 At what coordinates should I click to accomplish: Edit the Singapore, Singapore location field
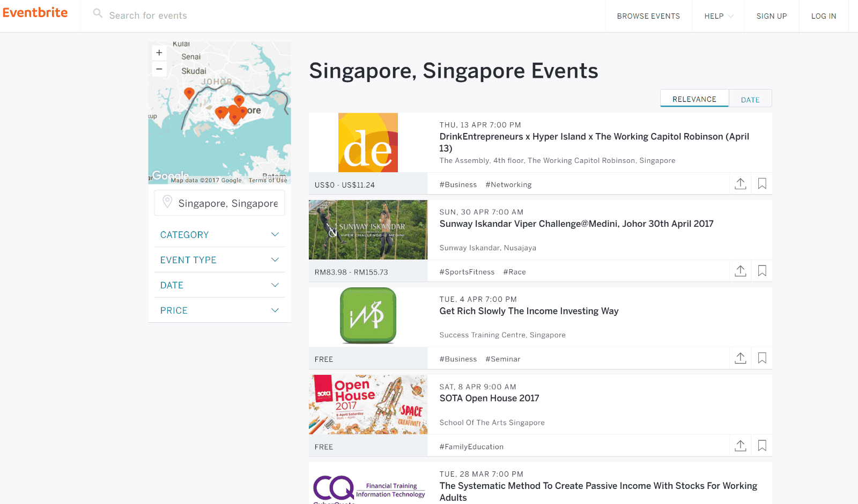[x=219, y=203]
